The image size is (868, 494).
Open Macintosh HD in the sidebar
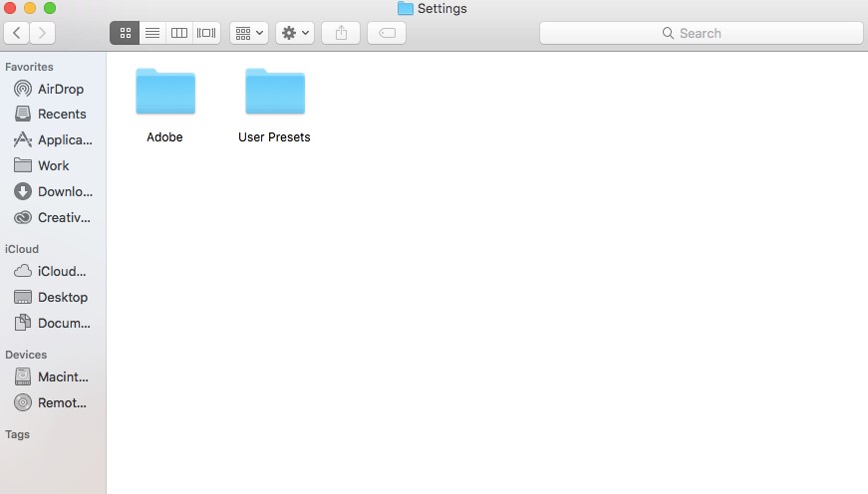pos(53,376)
